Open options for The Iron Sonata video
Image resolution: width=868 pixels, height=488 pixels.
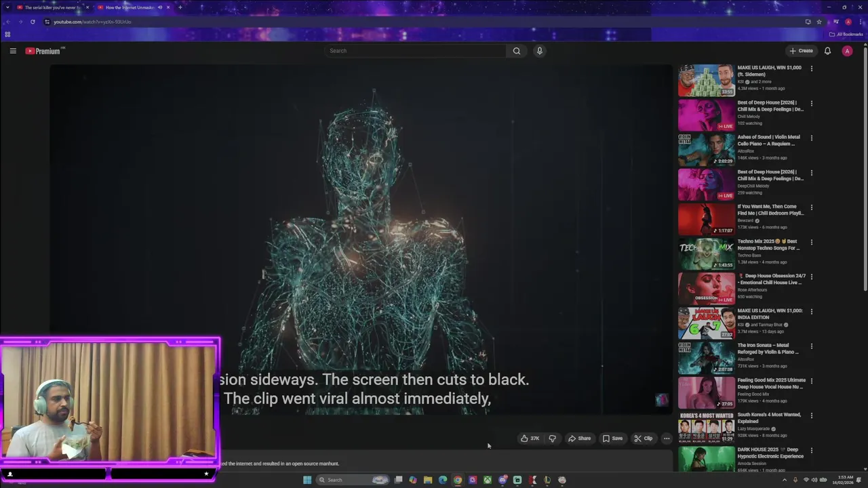(811, 346)
